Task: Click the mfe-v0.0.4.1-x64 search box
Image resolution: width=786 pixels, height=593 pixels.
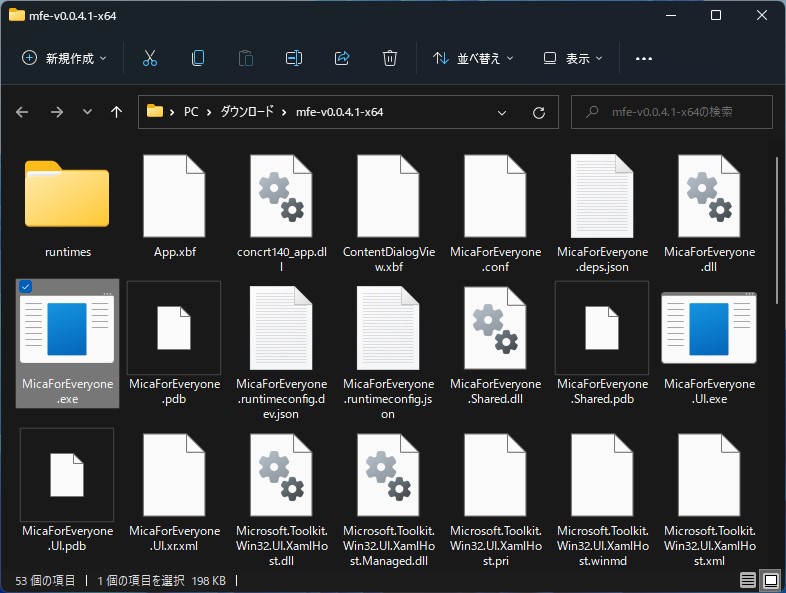Action: coord(672,112)
